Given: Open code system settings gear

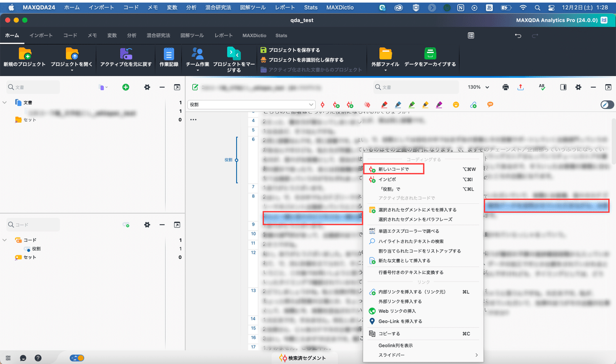Looking at the screenshot, I should pyautogui.click(x=147, y=225).
